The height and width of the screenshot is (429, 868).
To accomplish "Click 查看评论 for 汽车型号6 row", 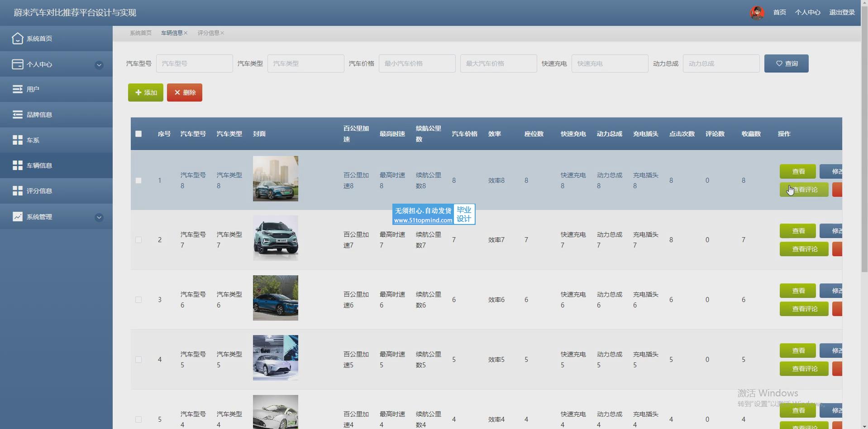I will pos(804,309).
